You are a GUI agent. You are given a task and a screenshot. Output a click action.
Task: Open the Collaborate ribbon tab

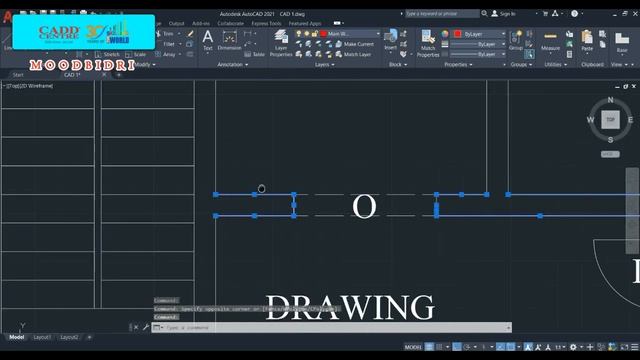click(231, 24)
